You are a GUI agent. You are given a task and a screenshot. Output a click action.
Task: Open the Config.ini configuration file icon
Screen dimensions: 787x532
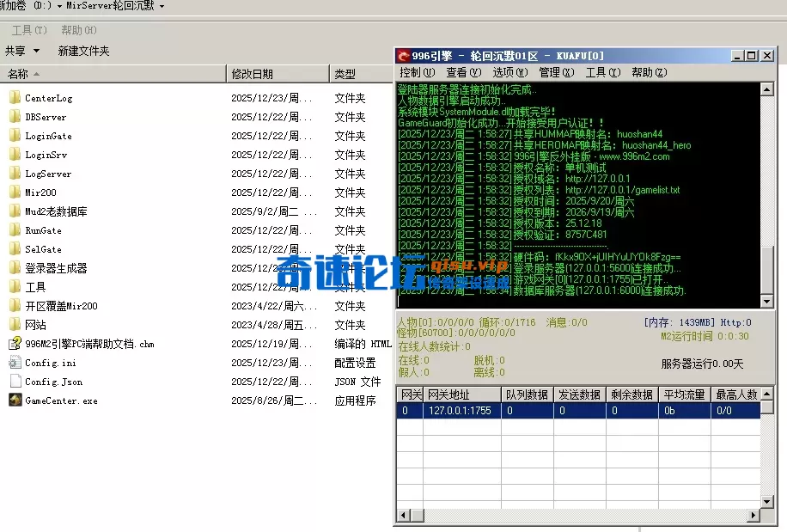tap(15, 363)
